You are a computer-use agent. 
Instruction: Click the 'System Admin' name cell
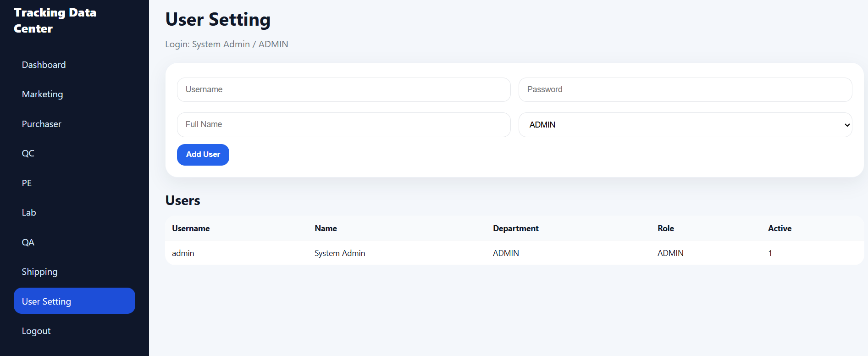coord(340,253)
